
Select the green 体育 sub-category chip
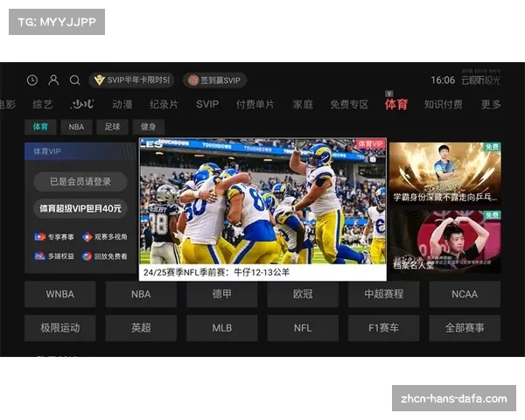tap(40, 127)
